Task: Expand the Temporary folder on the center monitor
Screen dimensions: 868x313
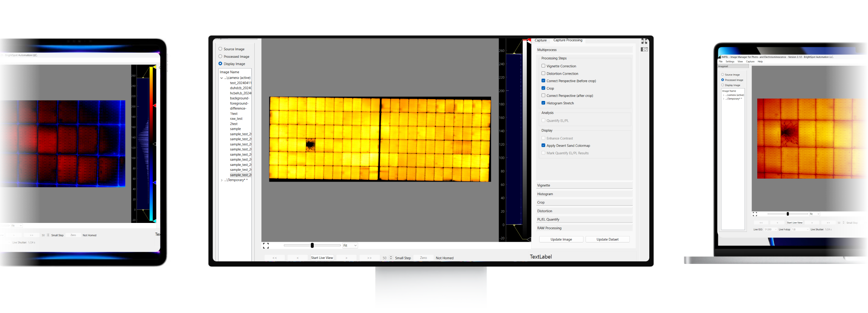Action: (x=222, y=180)
